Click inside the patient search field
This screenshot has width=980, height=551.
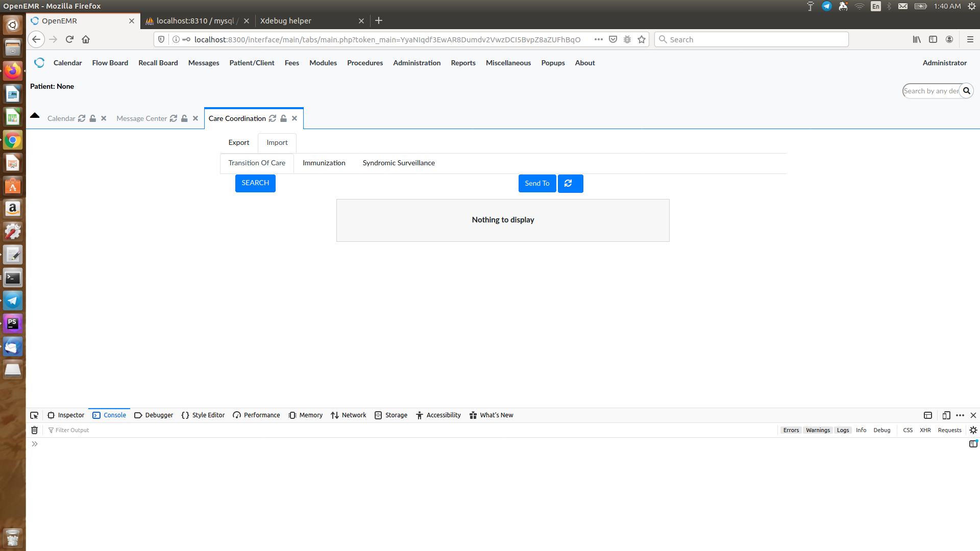coord(929,91)
